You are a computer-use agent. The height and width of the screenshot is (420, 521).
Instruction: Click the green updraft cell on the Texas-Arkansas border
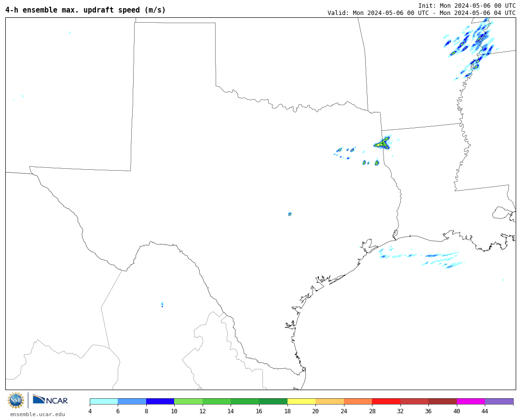[x=382, y=143]
